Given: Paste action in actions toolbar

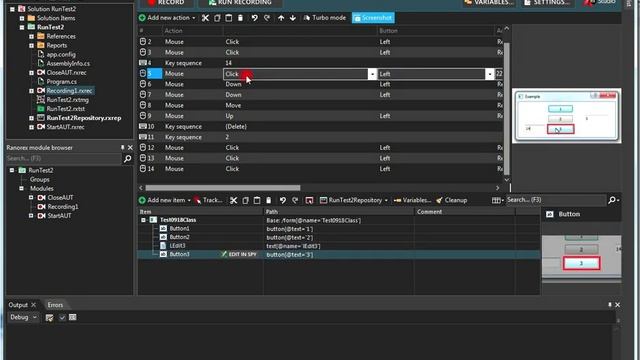Looking at the screenshot, I should (x=229, y=18).
